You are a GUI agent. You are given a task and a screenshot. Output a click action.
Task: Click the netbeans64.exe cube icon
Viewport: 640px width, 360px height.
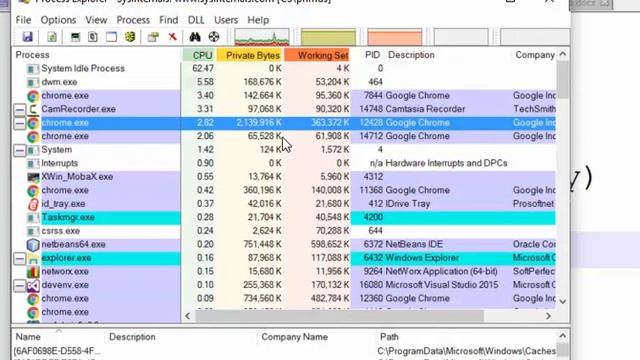[x=33, y=245]
